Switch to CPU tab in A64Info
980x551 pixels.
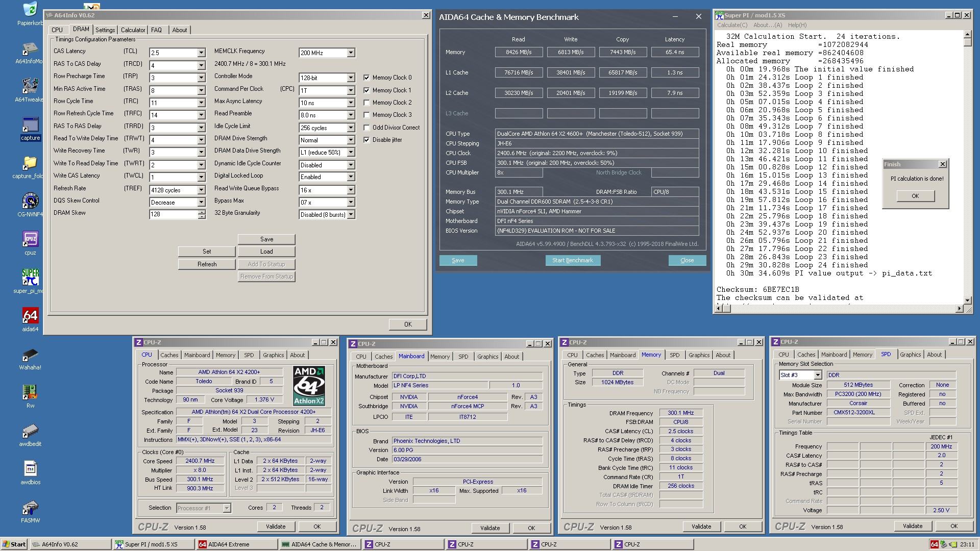click(x=57, y=30)
